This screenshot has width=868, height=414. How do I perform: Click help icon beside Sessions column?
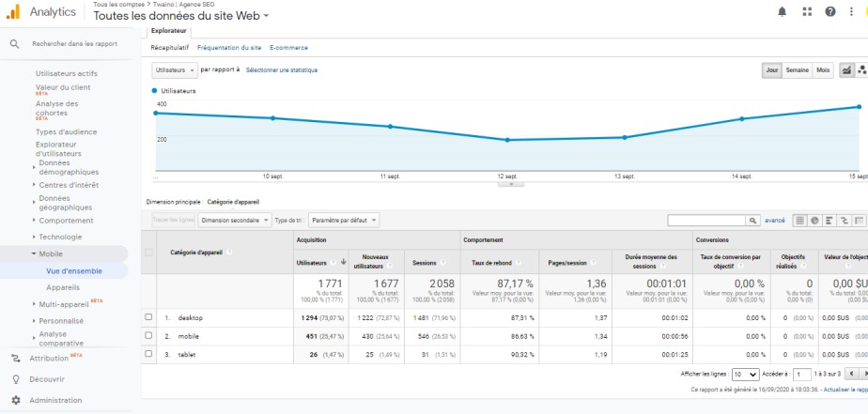pyautogui.click(x=442, y=263)
